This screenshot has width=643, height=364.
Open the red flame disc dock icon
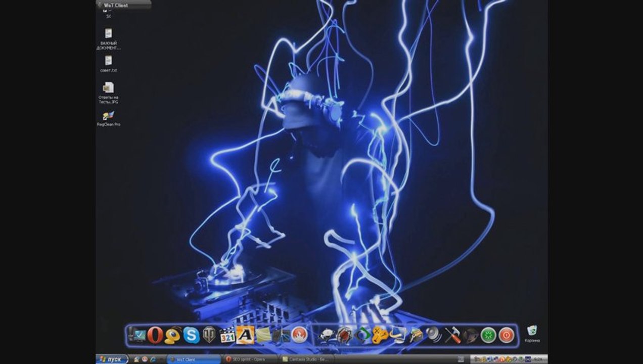click(x=299, y=335)
